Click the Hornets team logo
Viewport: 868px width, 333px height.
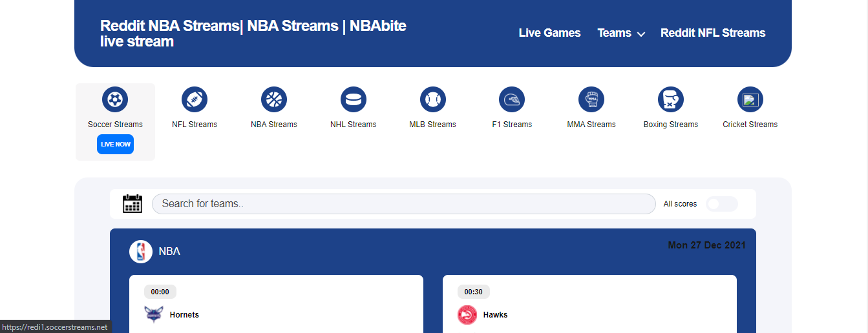(x=154, y=315)
